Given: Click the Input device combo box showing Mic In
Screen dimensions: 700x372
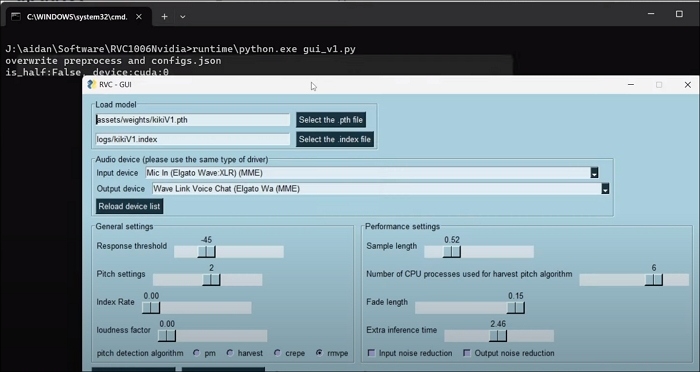Looking at the screenshot, I should point(371,173).
